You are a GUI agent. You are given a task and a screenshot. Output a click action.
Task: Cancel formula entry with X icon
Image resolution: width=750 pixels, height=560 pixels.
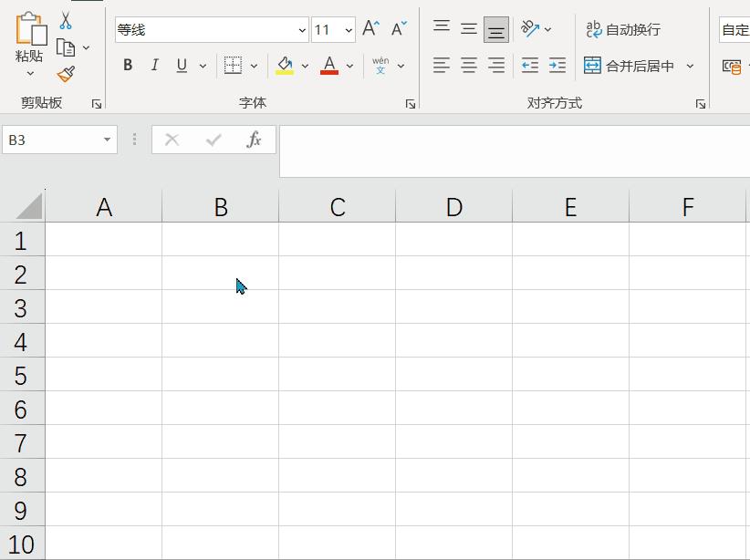click(x=172, y=140)
